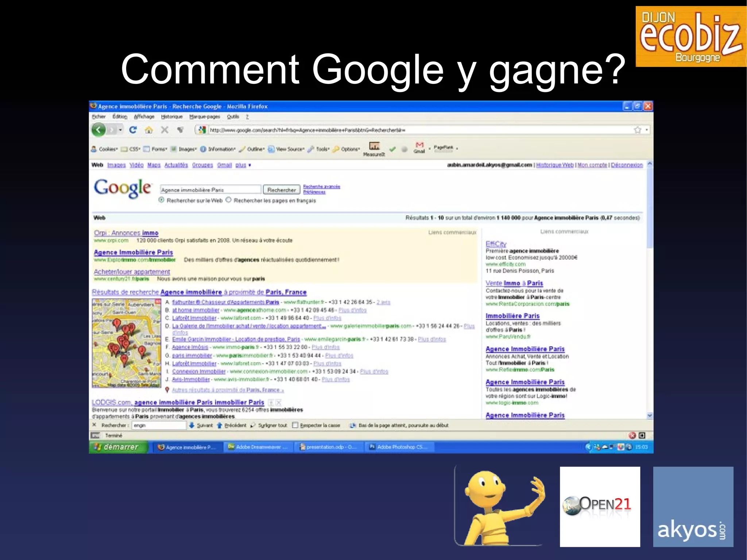
Task: Open the Tools developer toolbar menu
Action: [x=318, y=149]
